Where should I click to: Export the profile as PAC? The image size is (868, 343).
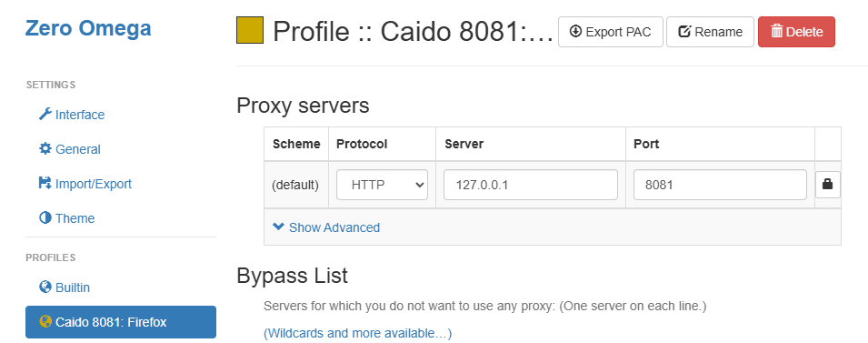[611, 32]
